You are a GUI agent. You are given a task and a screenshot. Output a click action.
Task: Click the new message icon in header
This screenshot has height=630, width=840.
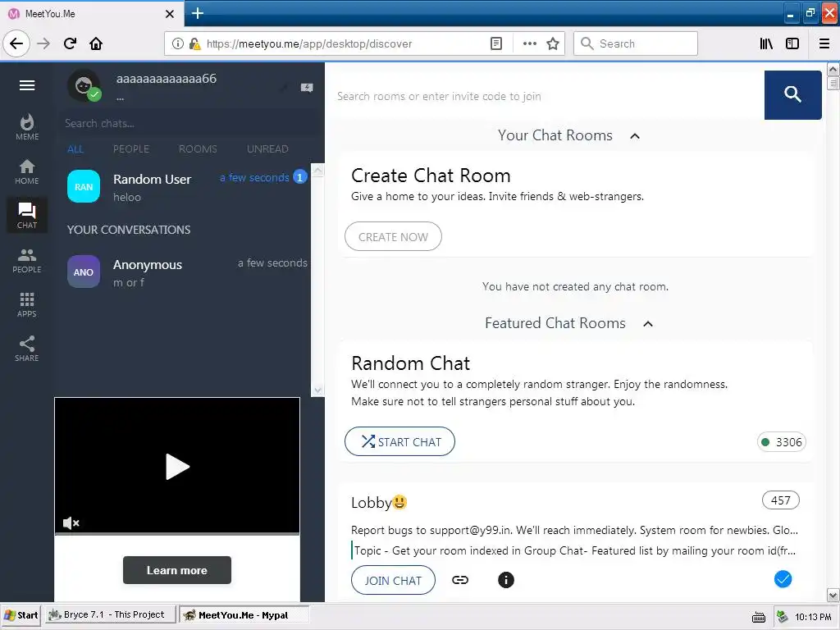pyautogui.click(x=307, y=88)
